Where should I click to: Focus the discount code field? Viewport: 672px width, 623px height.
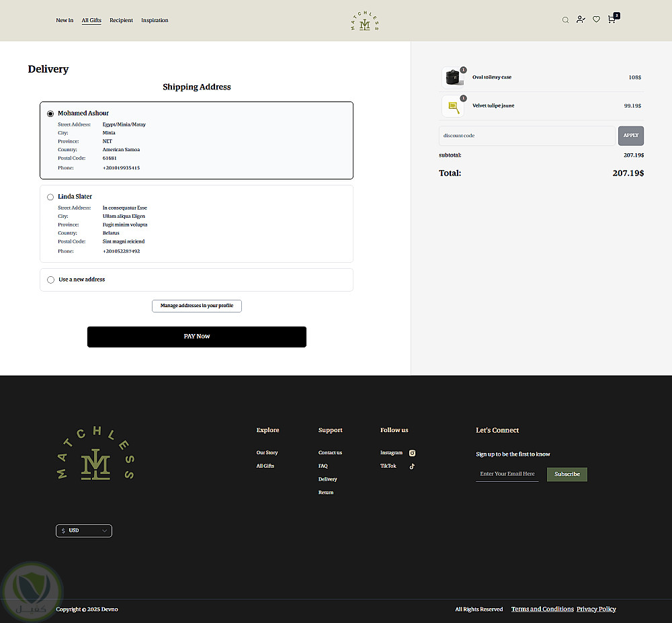(527, 136)
